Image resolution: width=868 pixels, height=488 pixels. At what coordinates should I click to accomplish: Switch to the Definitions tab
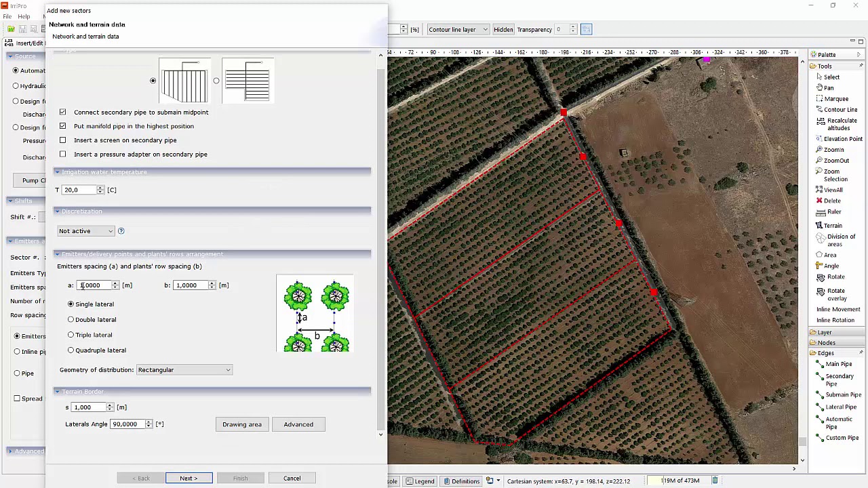tap(461, 481)
